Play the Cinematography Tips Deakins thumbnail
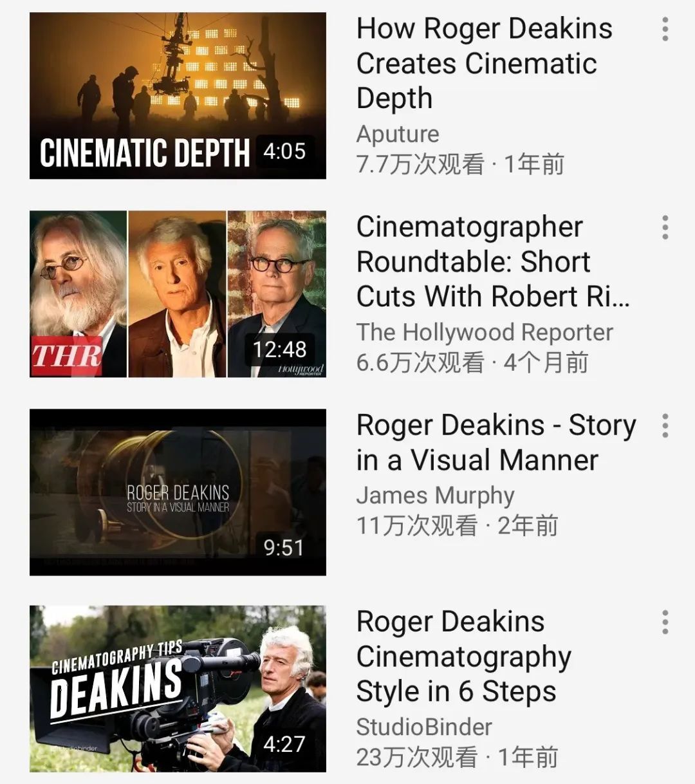 [178, 689]
